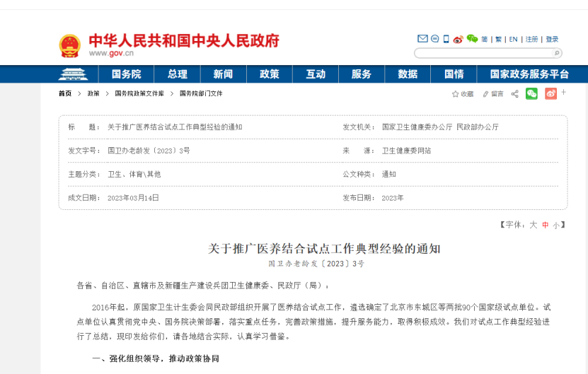Switch to traditional Chinese 繁
The height and width of the screenshot is (374, 588).
coord(498,40)
